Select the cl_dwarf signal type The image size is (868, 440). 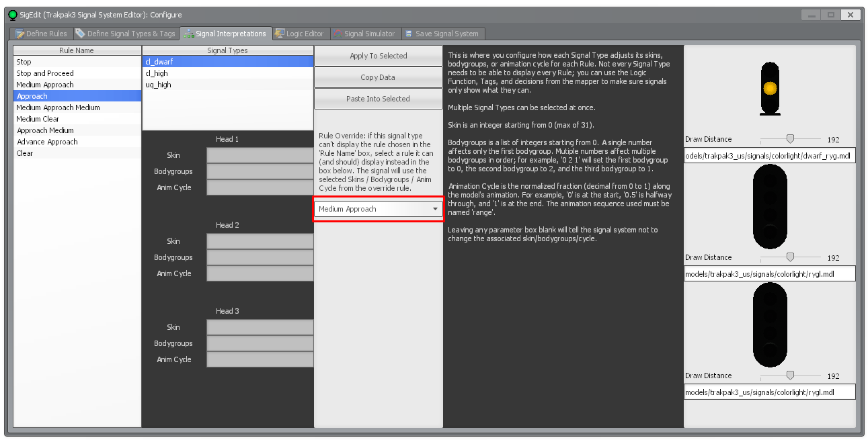click(228, 62)
